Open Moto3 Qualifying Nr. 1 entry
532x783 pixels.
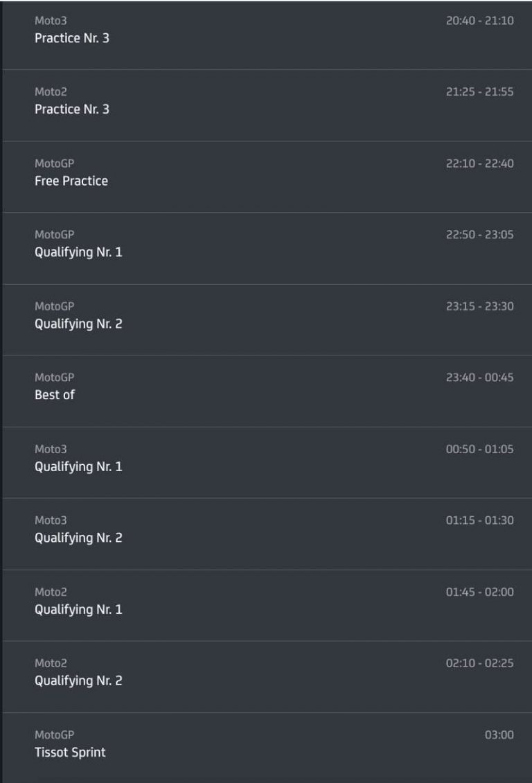pos(267,462)
